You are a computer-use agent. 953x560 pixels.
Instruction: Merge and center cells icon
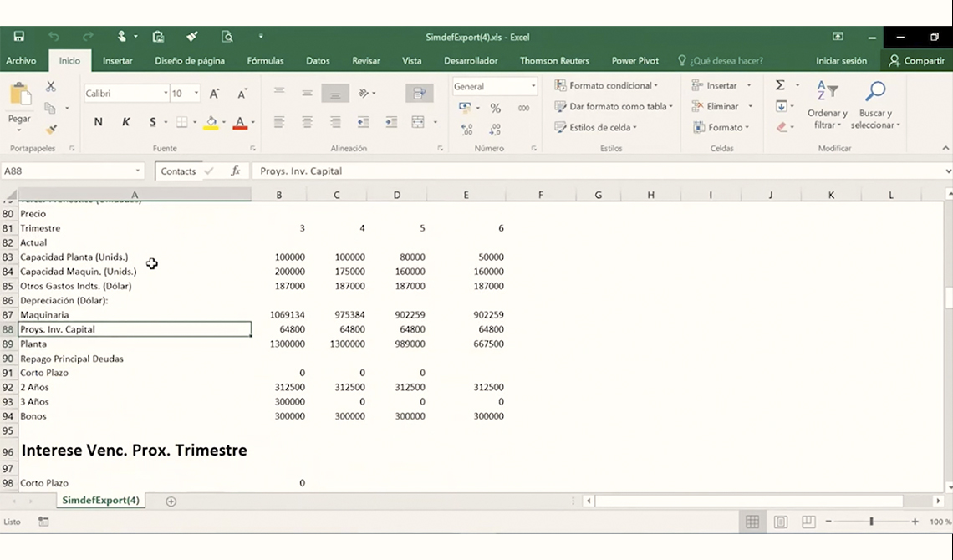pos(418,122)
